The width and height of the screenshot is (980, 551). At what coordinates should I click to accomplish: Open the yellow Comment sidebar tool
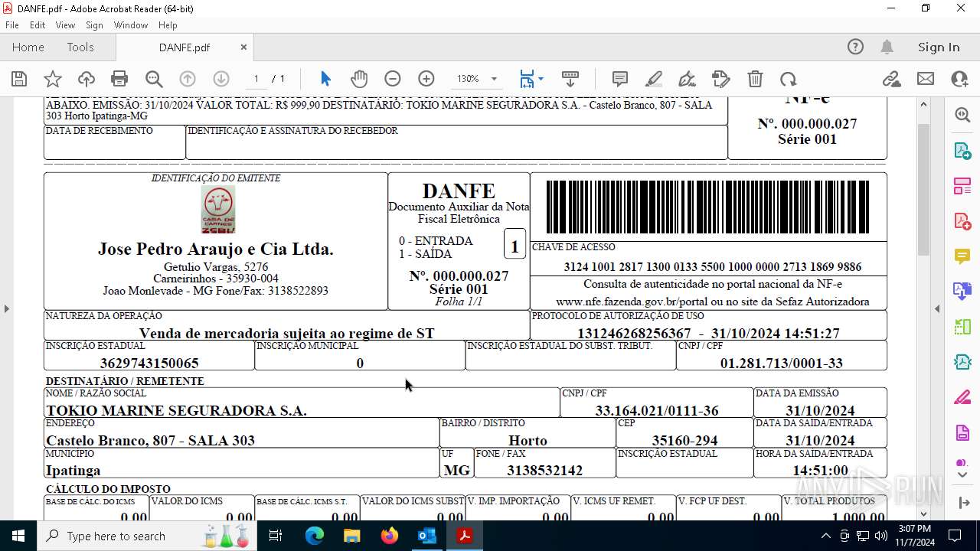[962, 256]
